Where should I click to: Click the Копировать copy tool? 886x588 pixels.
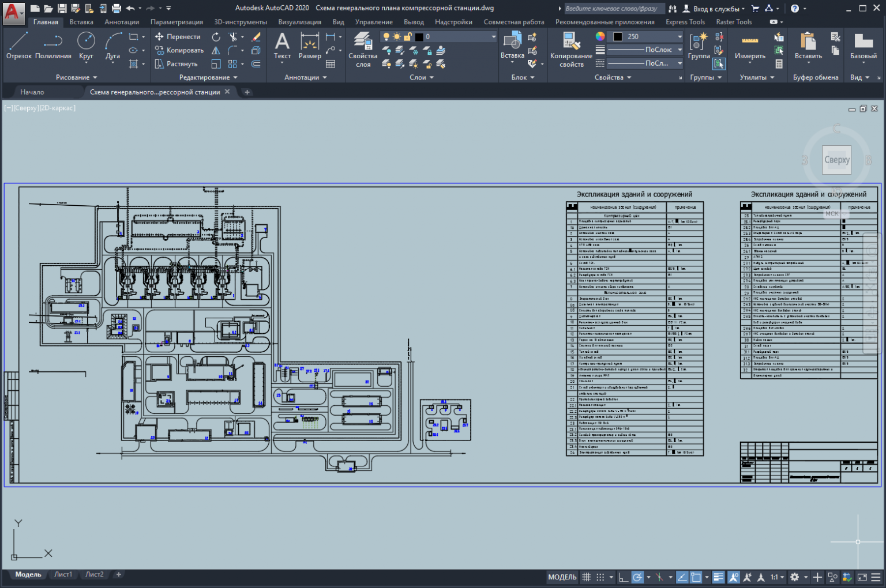click(179, 50)
